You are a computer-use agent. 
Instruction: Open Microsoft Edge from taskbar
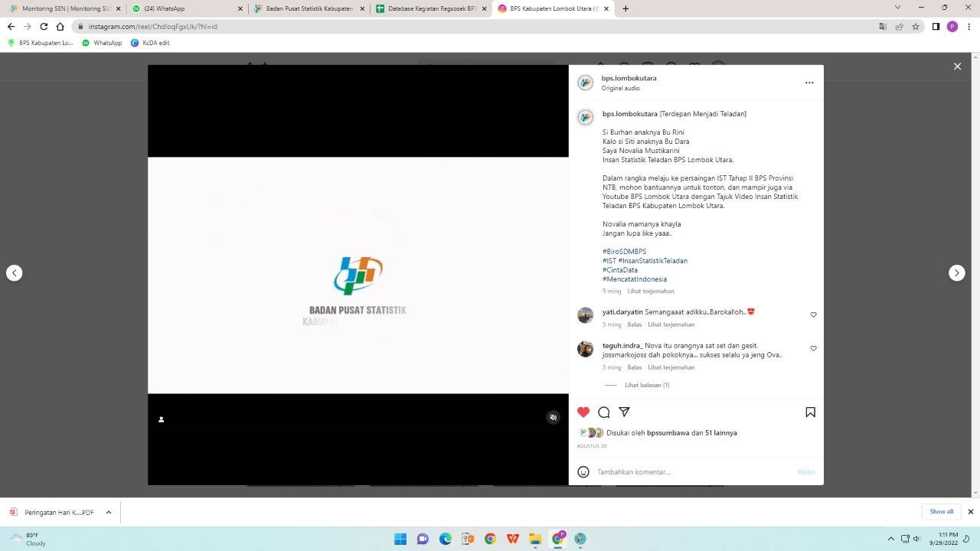point(446,539)
